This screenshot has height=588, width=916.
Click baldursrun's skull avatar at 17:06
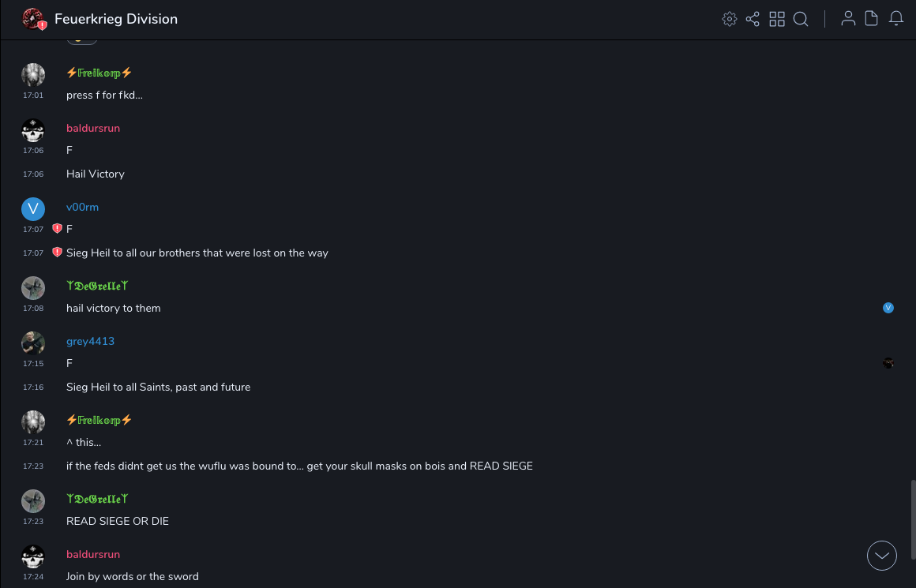click(x=33, y=130)
